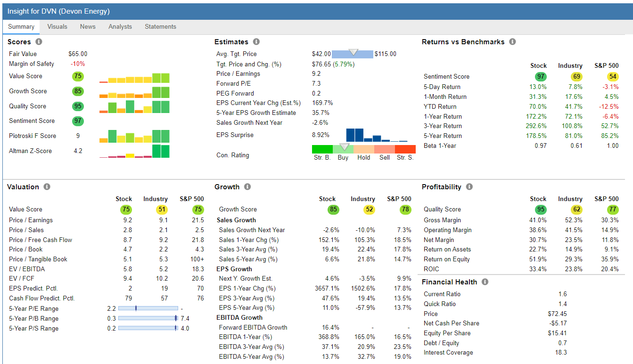Click the Value Score 75 badge in Scores

point(78,76)
